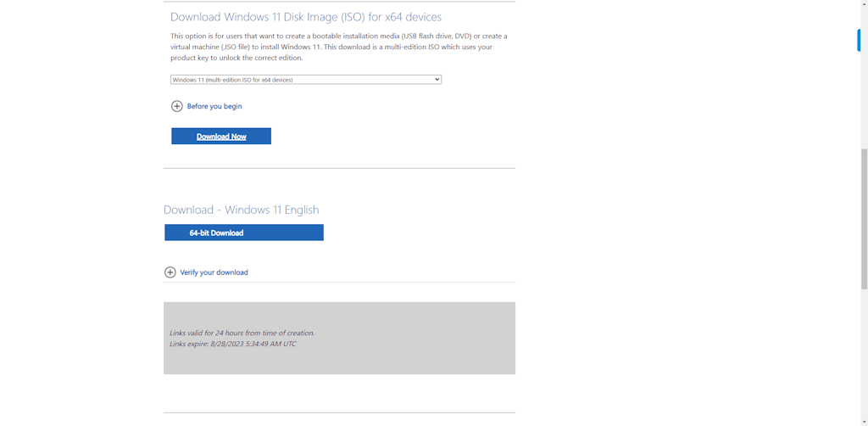The image size is (868, 426).
Task: Select the Download - Windows 11 English heading
Action: (242, 210)
